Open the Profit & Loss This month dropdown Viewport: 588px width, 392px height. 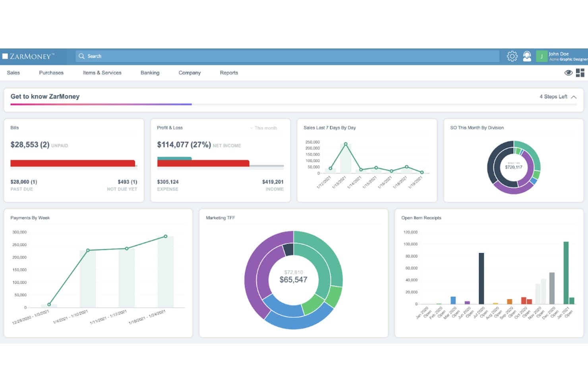pyautogui.click(x=263, y=128)
